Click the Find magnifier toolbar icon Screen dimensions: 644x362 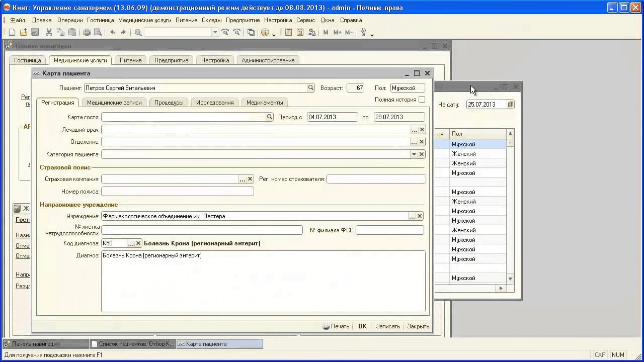click(138, 32)
